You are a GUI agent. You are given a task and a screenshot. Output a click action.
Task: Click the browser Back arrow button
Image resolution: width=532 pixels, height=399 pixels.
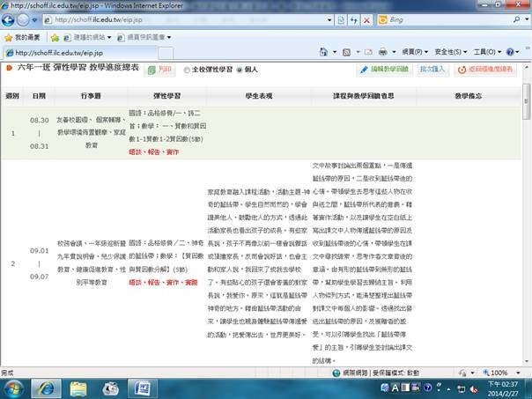click(11, 21)
